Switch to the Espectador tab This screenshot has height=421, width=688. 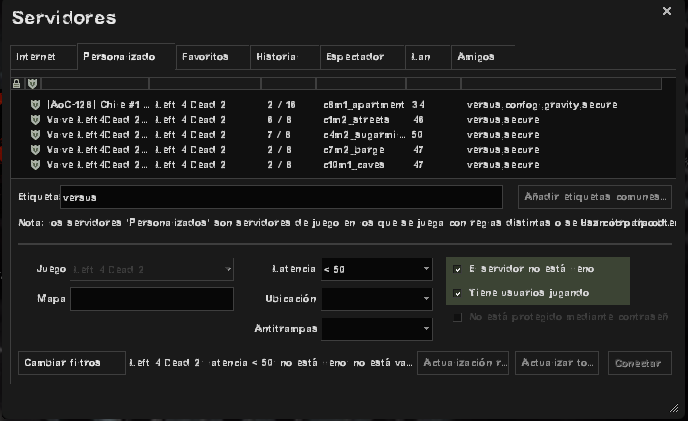click(362, 57)
